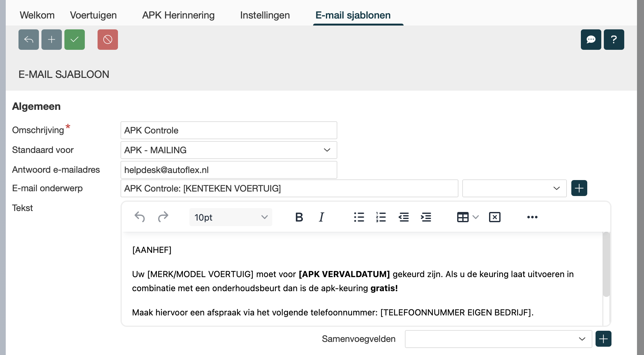Open the Standaard voor APK - MAILING dropdown
This screenshot has height=355, width=644.
(229, 150)
